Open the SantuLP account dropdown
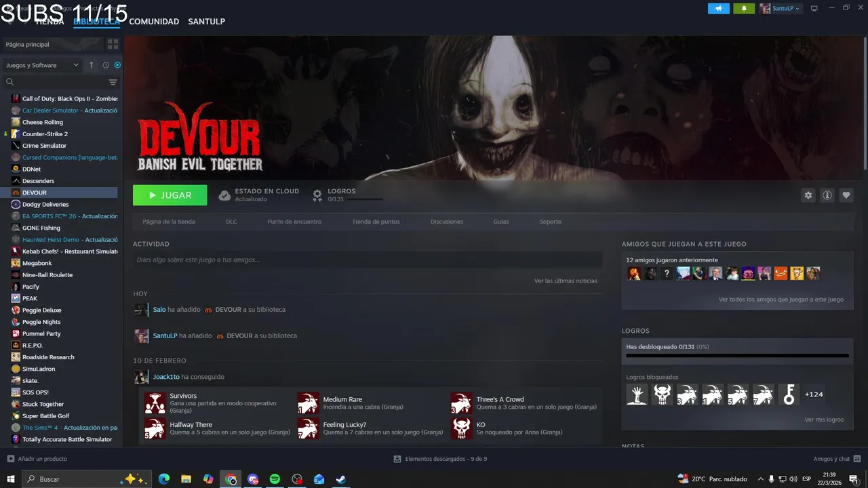 coord(781,8)
